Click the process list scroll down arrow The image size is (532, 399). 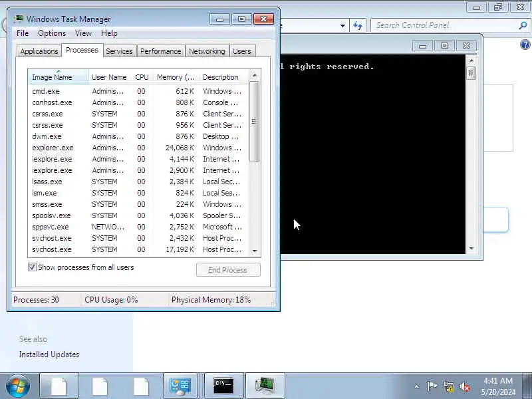[255, 251]
